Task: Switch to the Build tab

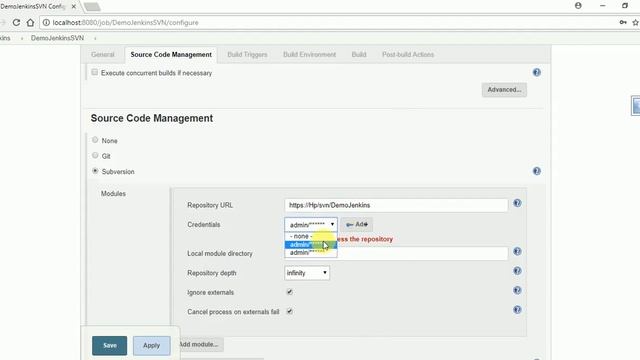Action: 359,54
